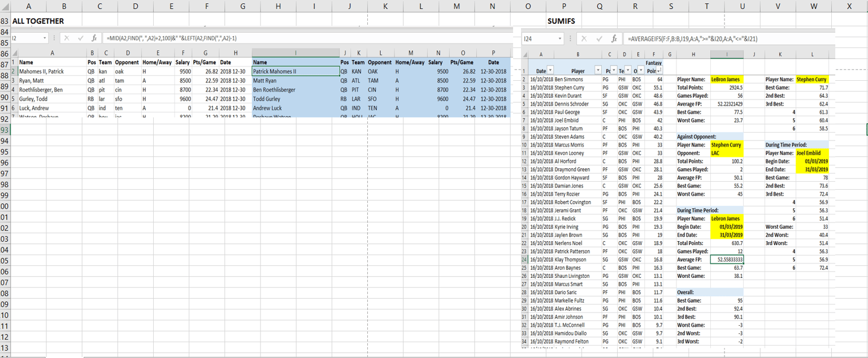
Task: Click the Home/Away header in the raw left table
Action: click(158, 62)
